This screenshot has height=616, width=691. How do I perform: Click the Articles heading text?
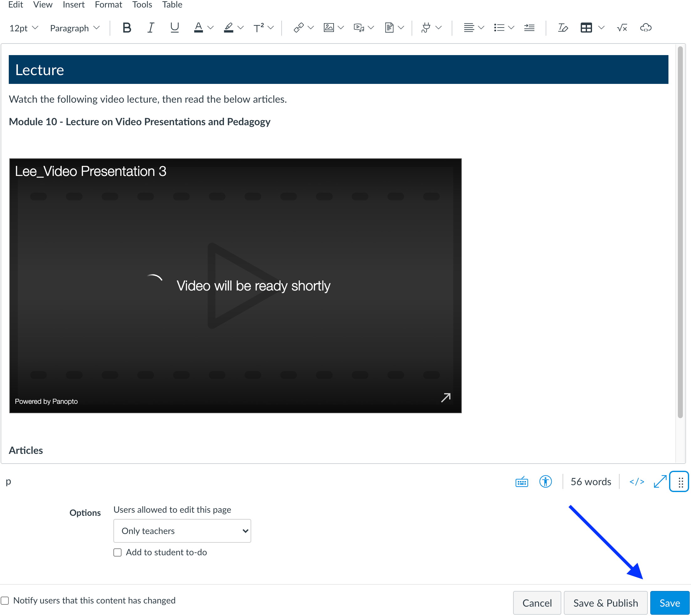click(26, 450)
